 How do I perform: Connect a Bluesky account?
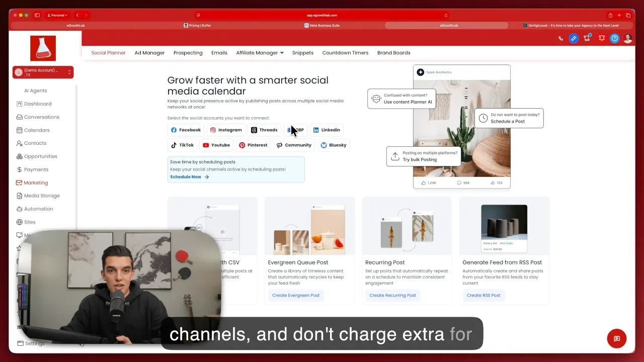[x=334, y=145]
